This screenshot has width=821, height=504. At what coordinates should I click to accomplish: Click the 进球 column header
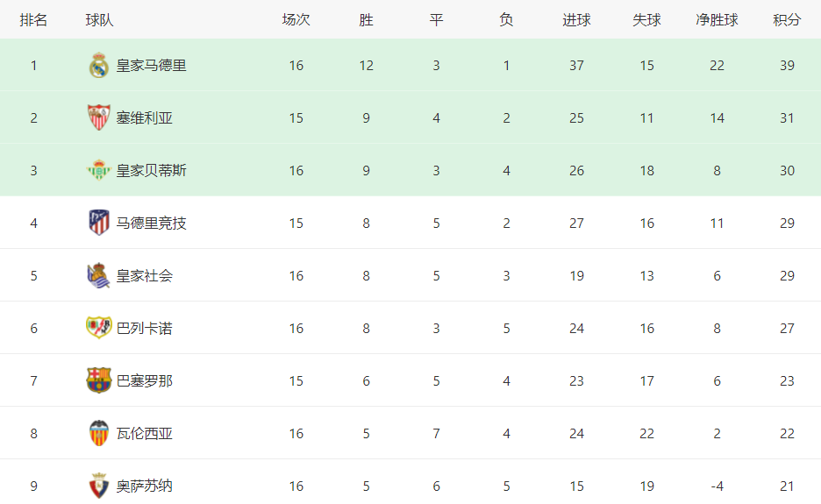tap(576, 20)
